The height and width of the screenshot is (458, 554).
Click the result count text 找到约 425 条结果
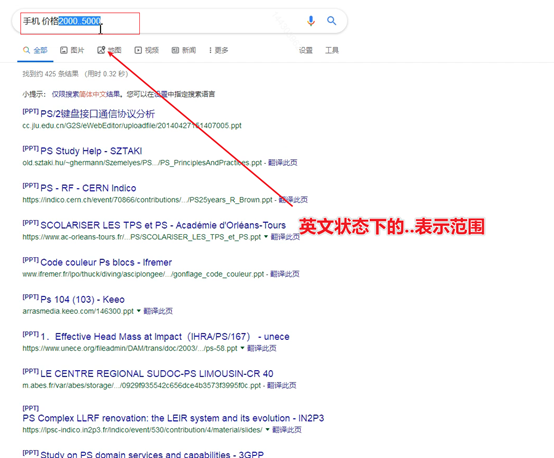[51, 74]
